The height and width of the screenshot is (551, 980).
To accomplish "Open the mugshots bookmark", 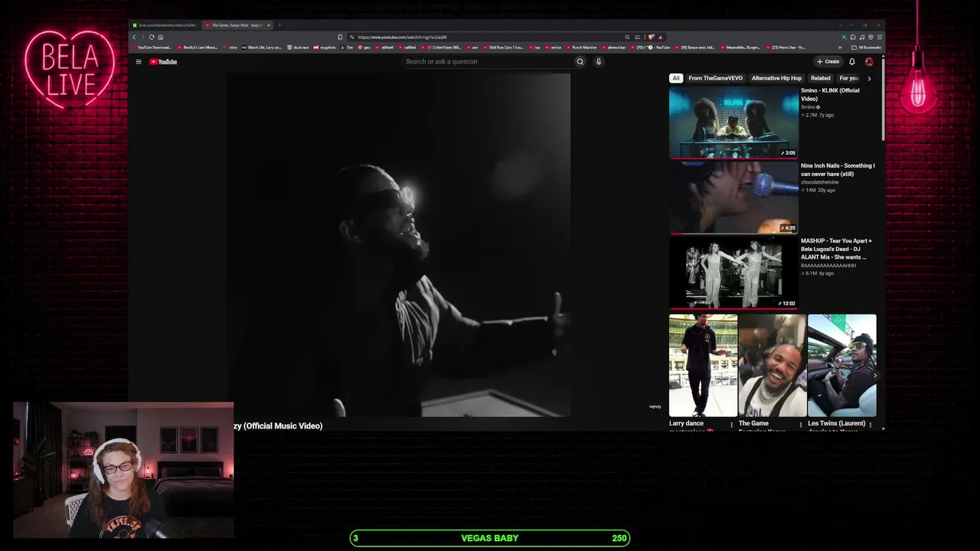I will point(325,47).
